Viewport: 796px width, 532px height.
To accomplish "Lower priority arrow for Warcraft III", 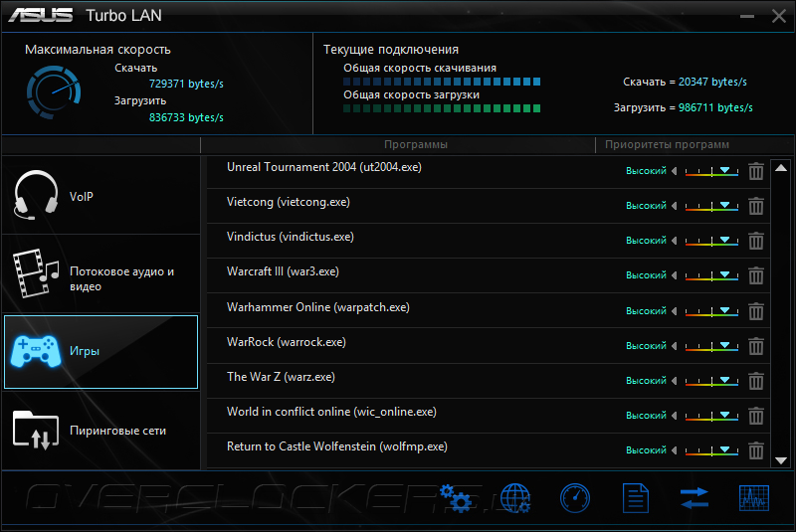I will pos(675,275).
